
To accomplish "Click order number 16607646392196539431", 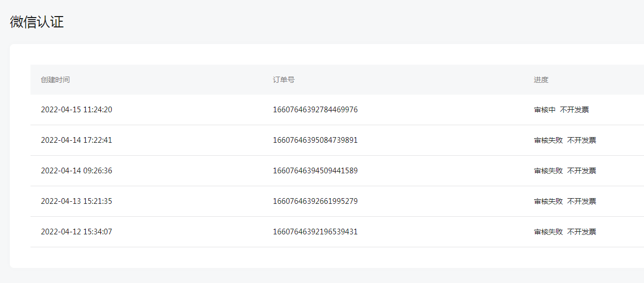I will [315, 232].
